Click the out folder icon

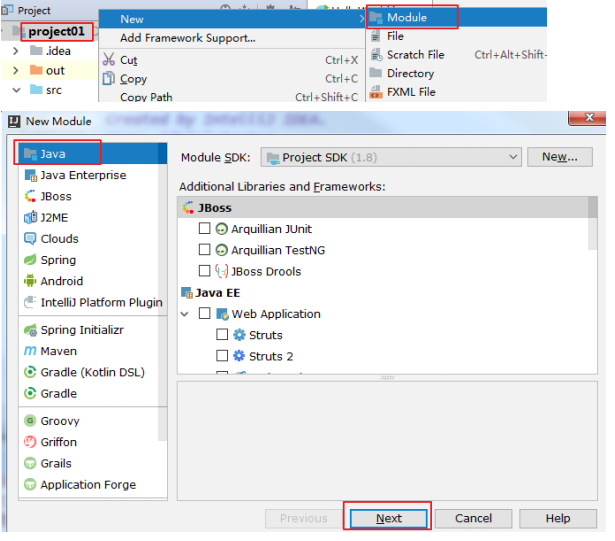pyautogui.click(x=36, y=70)
